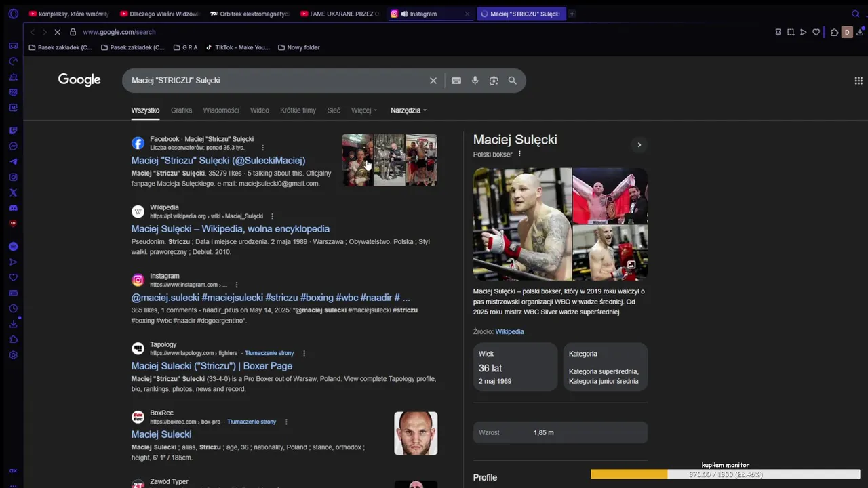Viewport: 868px width, 488px height.
Task: Focus the www.google.com/search address bar
Action: tap(119, 32)
